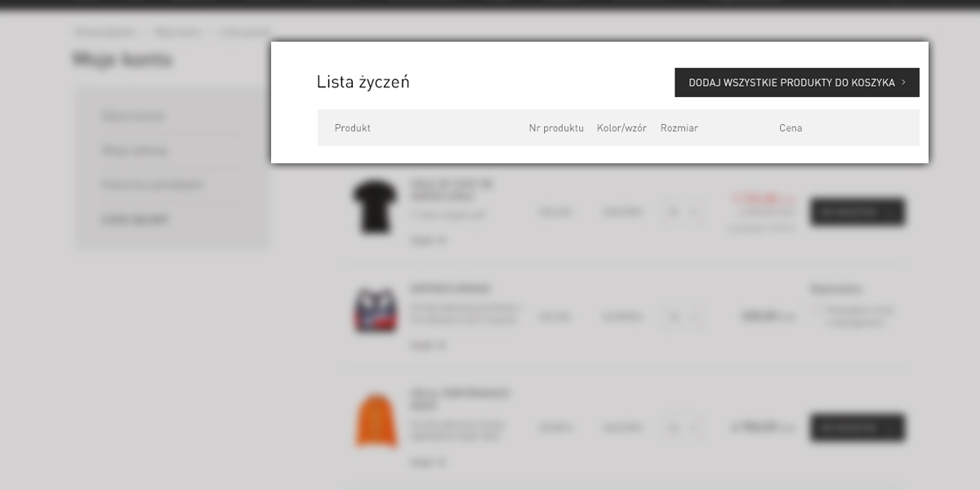Viewport: 980px width, 490px height.
Task: Click the 'Cena' column header
Action: tap(791, 128)
